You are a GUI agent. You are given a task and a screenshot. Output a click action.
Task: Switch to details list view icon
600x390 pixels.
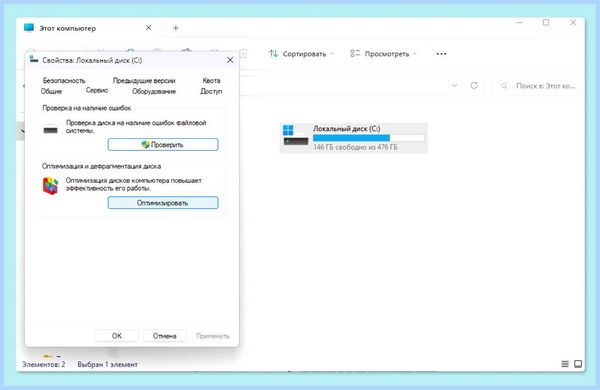coord(565,364)
